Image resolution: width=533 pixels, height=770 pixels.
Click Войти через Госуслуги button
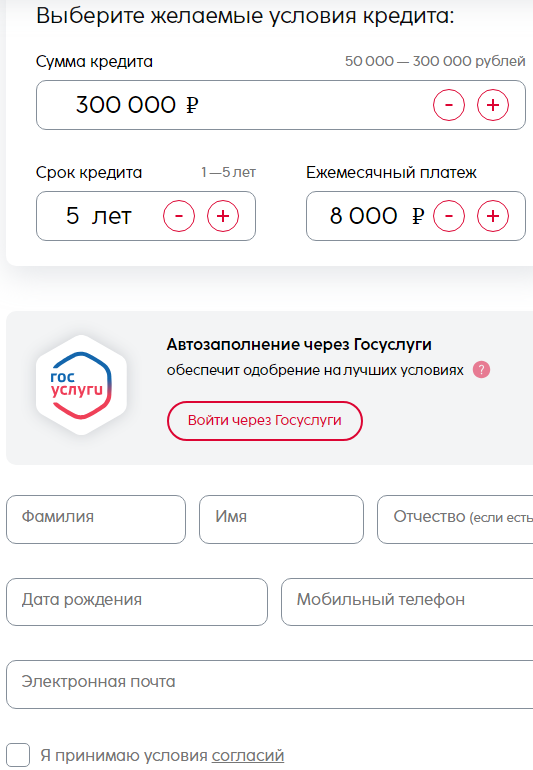pyautogui.click(x=265, y=421)
